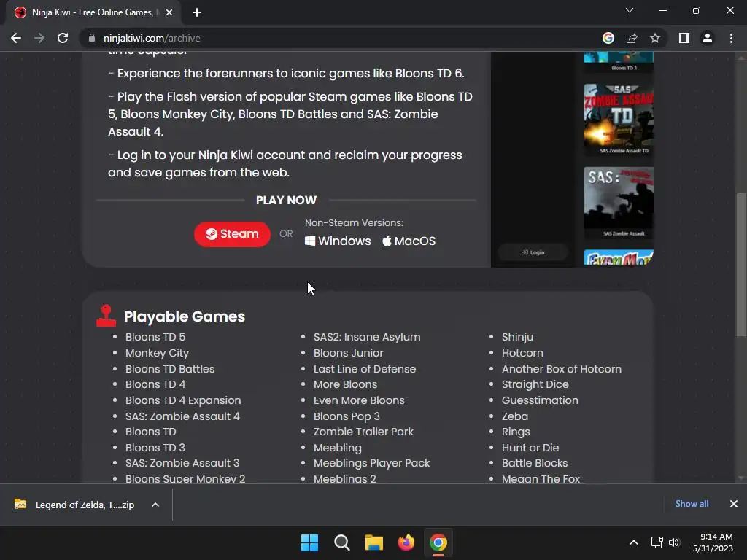Click Hunt or Die entry
The width and height of the screenshot is (747, 560).
pos(530,448)
